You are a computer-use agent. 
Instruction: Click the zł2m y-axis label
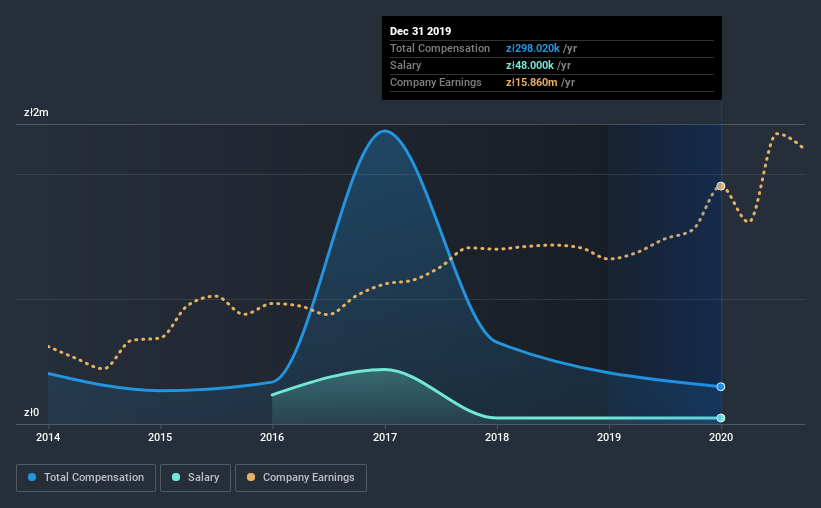(x=36, y=113)
